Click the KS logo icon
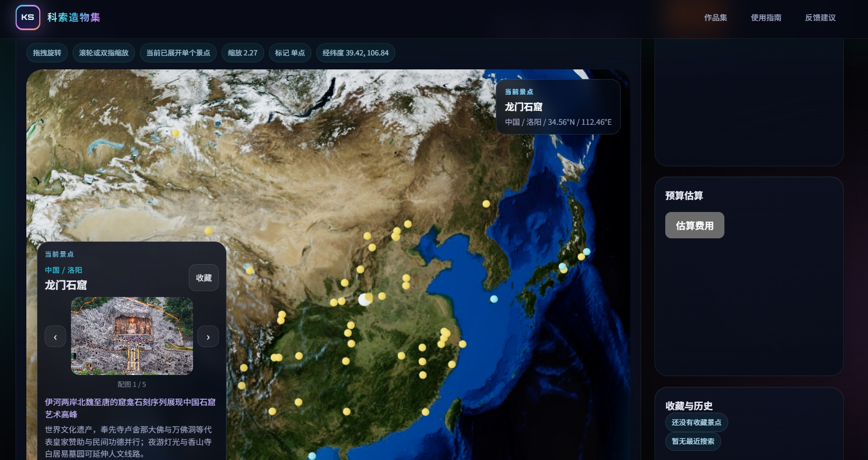This screenshot has width=868, height=460. click(28, 17)
